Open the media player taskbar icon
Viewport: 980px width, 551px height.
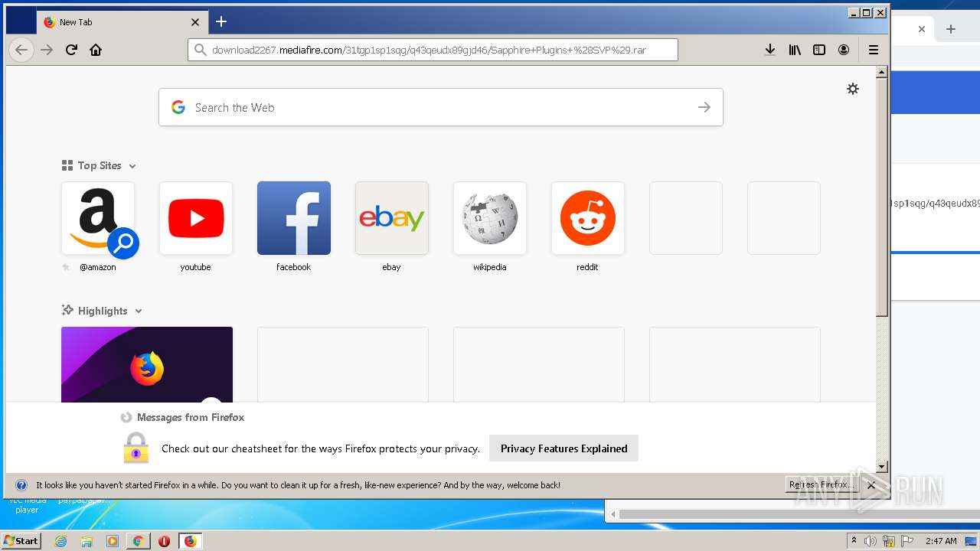click(x=113, y=541)
